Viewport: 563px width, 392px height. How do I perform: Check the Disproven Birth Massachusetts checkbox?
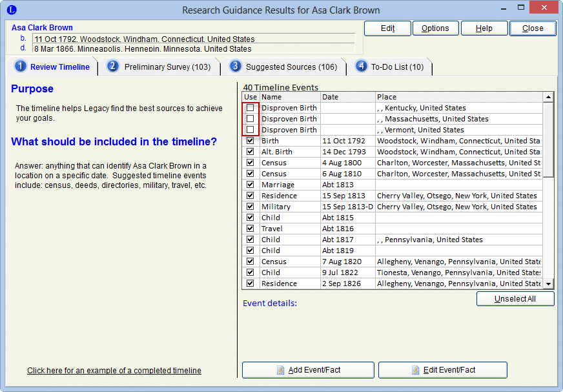point(251,119)
